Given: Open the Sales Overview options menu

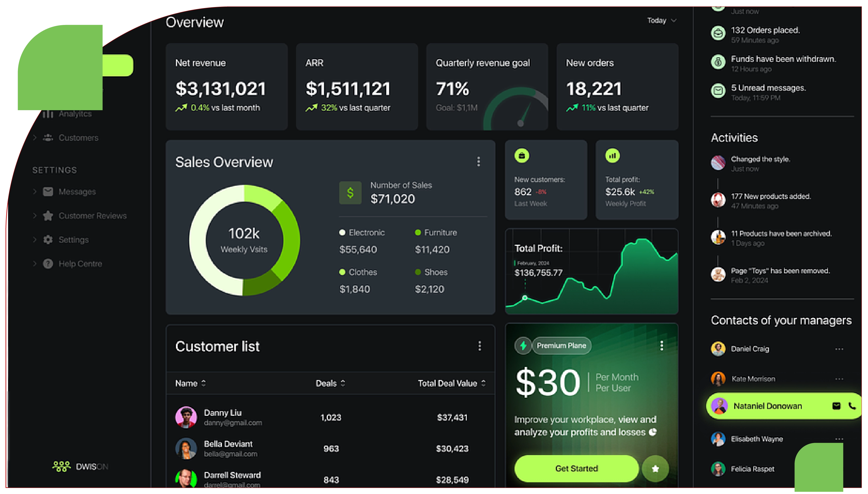Looking at the screenshot, I should click(479, 162).
